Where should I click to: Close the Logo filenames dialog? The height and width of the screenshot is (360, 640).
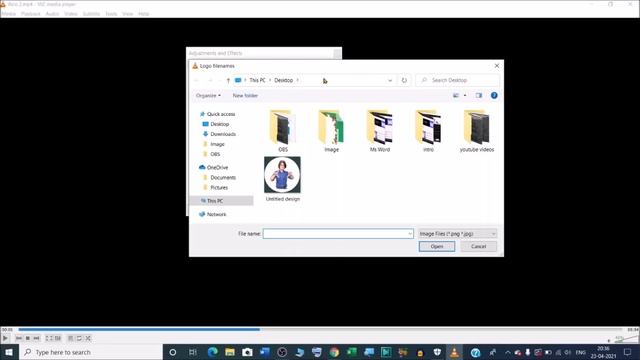tap(497, 66)
